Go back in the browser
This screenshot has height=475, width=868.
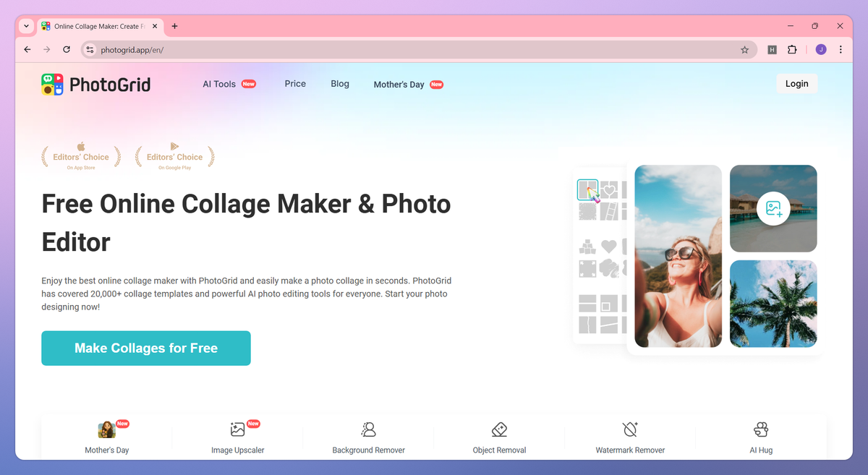point(27,50)
